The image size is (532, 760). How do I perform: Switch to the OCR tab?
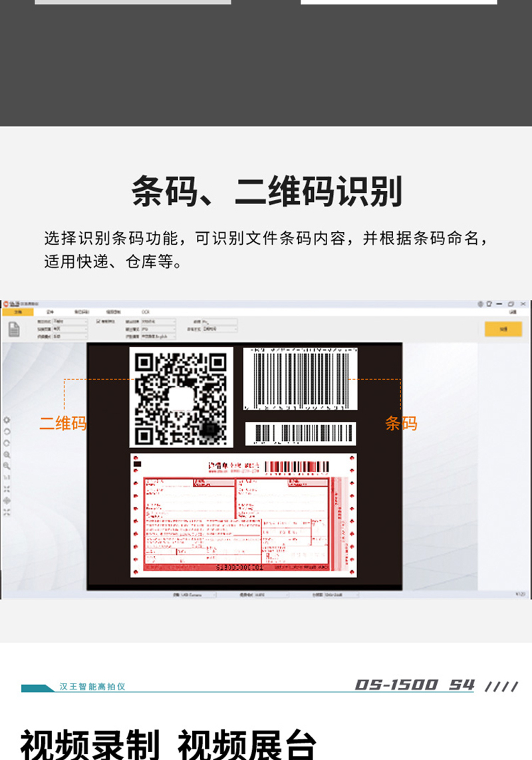(146, 312)
